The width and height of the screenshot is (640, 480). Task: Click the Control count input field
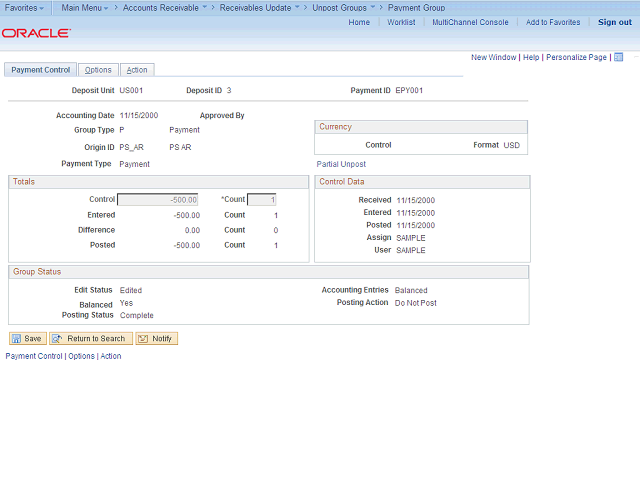tap(261, 199)
